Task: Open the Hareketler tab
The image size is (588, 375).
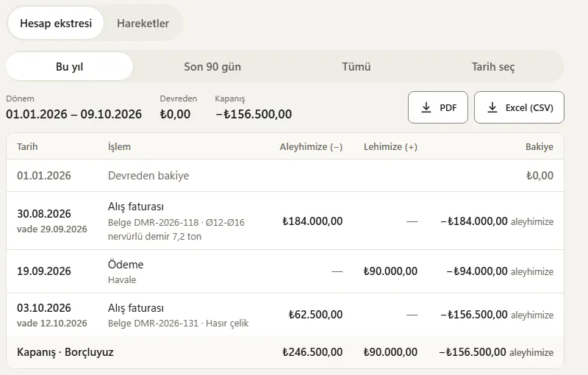Action: 143,24
